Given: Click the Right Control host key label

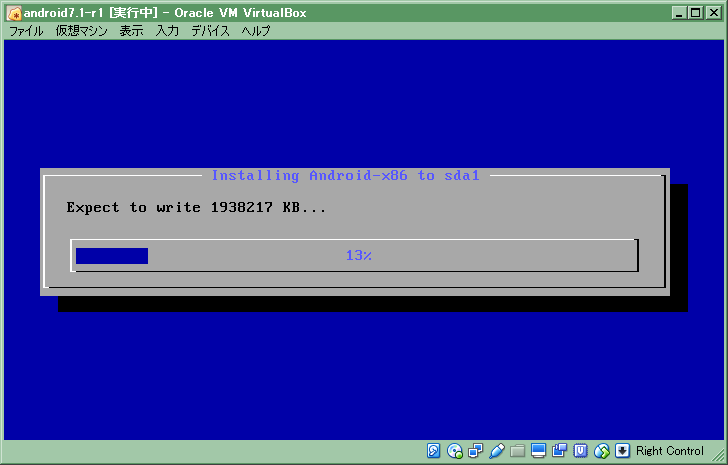Looking at the screenshot, I should pyautogui.click(x=670, y=451).
